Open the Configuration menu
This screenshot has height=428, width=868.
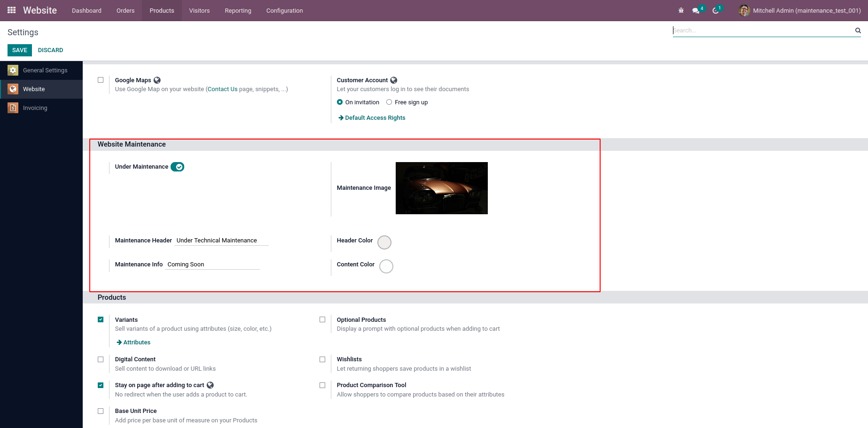[284, 10]
